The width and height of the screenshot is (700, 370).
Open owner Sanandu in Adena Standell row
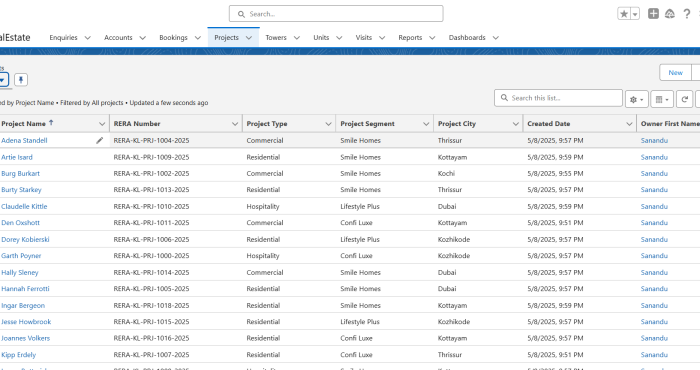point(654,141)
